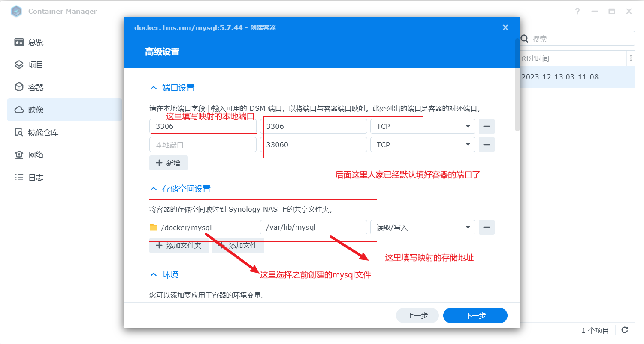Open the 镜像仓库 registry section
Screen dimensions: 644x344
click(64, 133)
